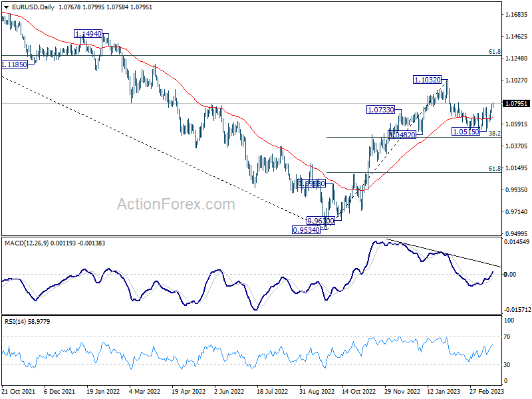
Task: Click the 1.07330 price label
Action: (x=381, y=110)
